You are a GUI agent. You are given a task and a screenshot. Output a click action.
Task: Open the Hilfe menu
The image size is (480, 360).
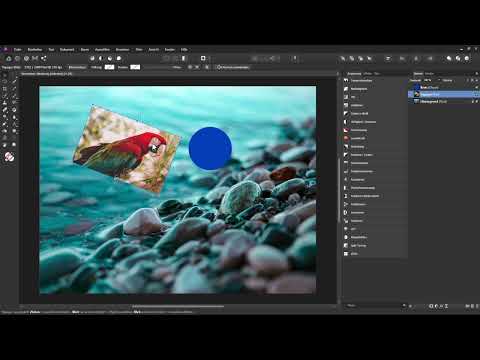pyautogui.click(x=184, y=50)
